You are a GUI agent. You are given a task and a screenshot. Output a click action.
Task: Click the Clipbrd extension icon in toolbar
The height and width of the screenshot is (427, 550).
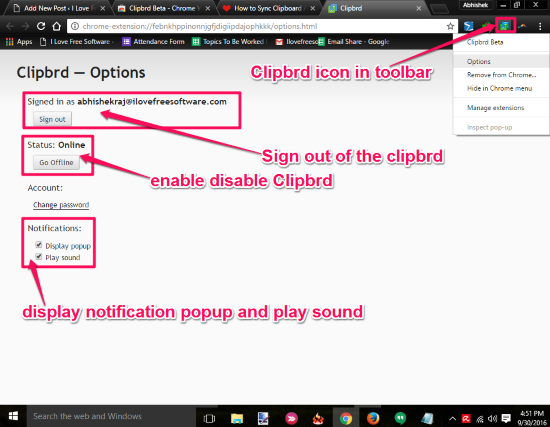tap(504, 26)
